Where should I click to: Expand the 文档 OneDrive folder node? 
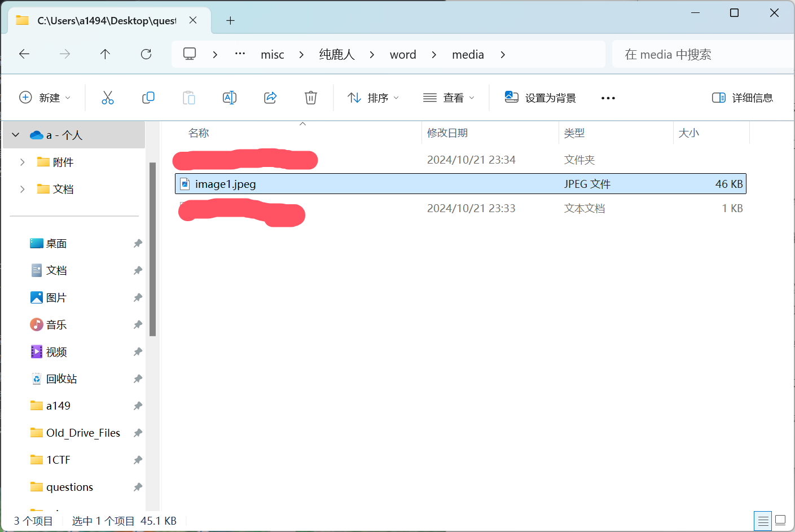(x=23, y=189)
